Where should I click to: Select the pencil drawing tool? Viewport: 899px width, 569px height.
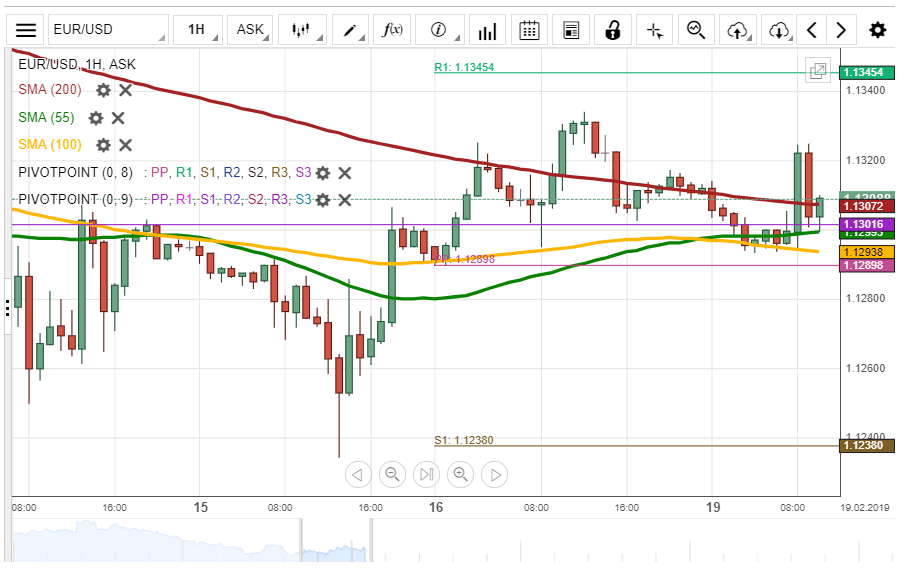(350, 30)
